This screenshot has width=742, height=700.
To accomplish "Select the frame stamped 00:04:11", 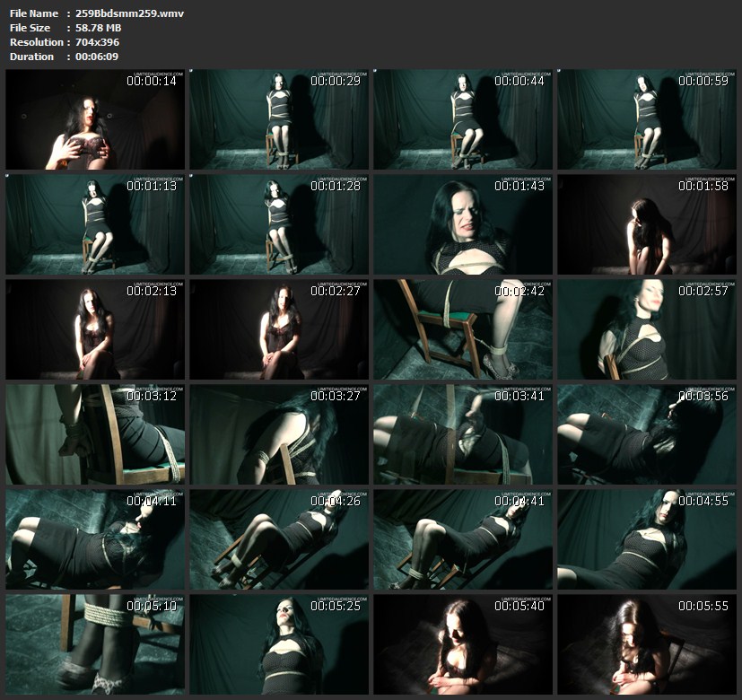I will coord(95,539).
